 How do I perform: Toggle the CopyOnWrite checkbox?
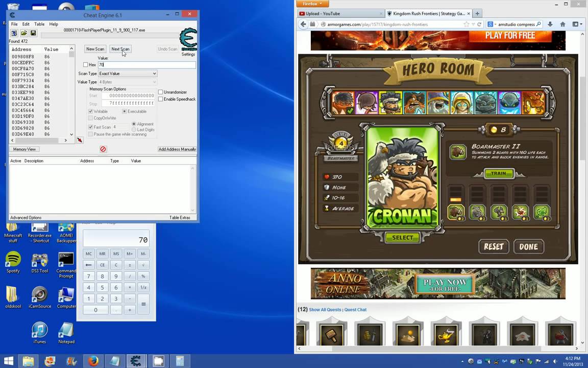[90, 118]
